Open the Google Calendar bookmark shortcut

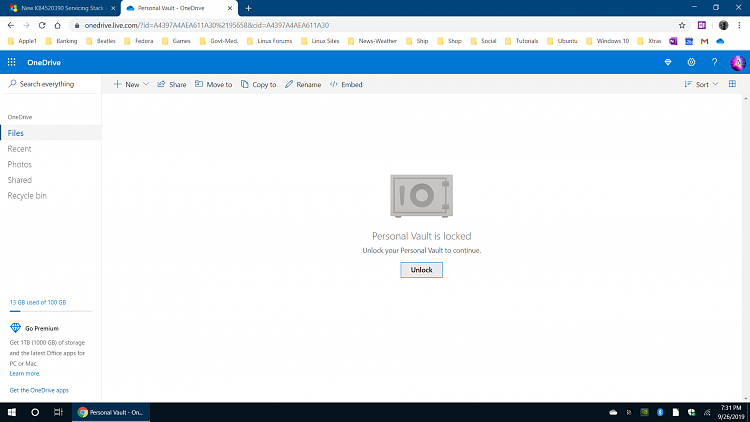[x=689, y=41]
